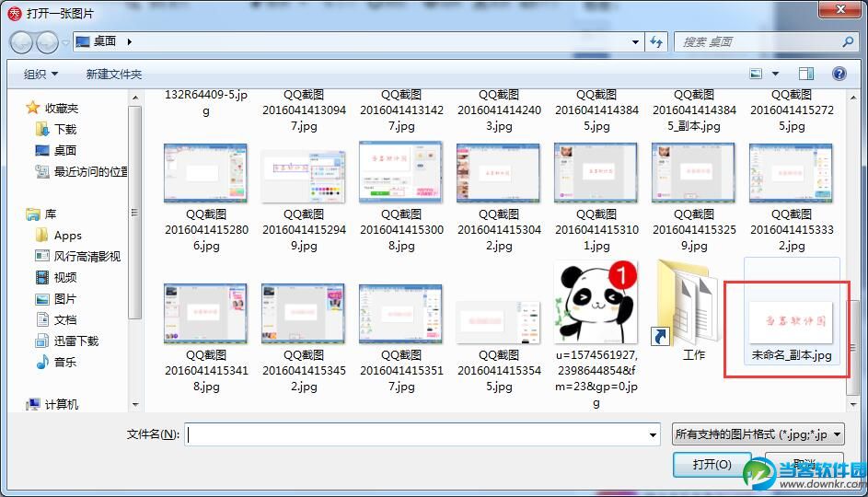Open the help question mark icon
868x497 pixels.
tap(839, 74)
